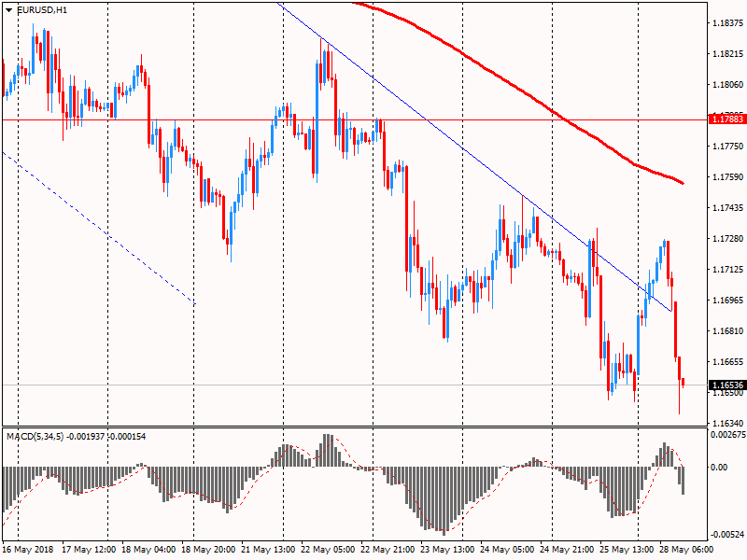Click the price scale value 1.16340
The width and height of the screenshot is (747, 560).
(x=727, y=424)
